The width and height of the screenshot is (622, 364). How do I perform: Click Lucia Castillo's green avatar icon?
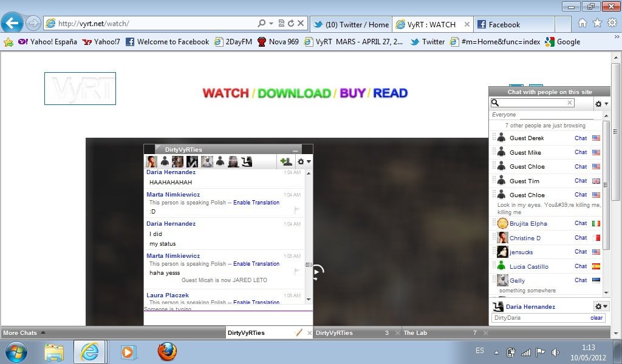pyautogui.click(x=501, y=266)
